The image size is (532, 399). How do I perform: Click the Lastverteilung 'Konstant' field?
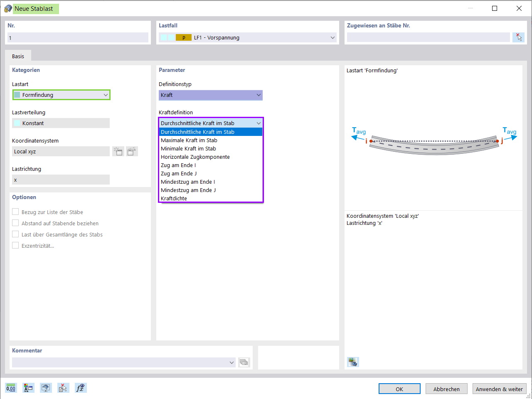pos(61,123)
